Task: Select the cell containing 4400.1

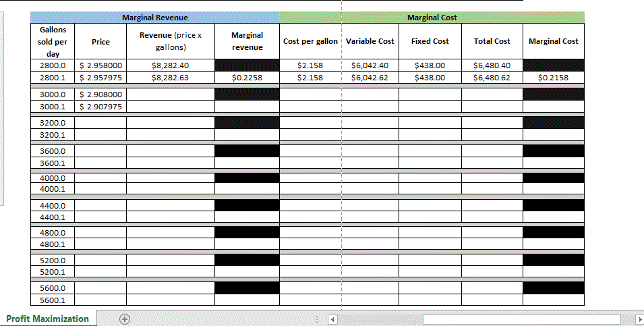Action: click(x=53, y=217)
